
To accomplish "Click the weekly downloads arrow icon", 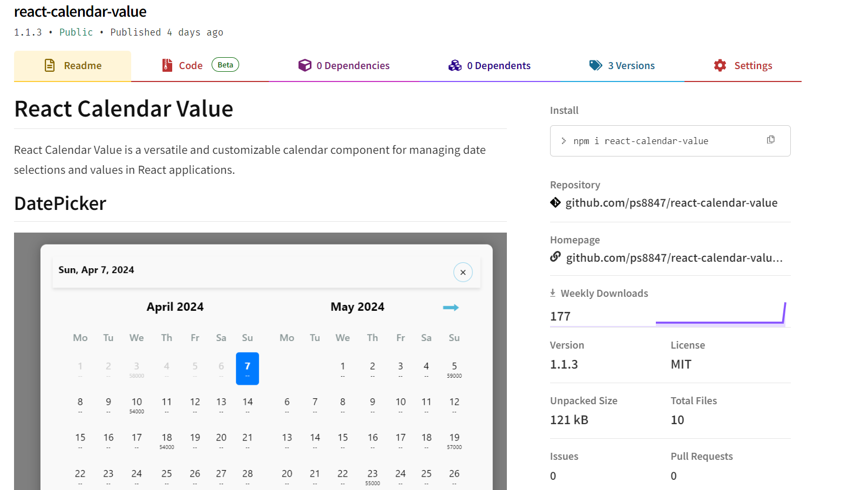I will point(553,293).
